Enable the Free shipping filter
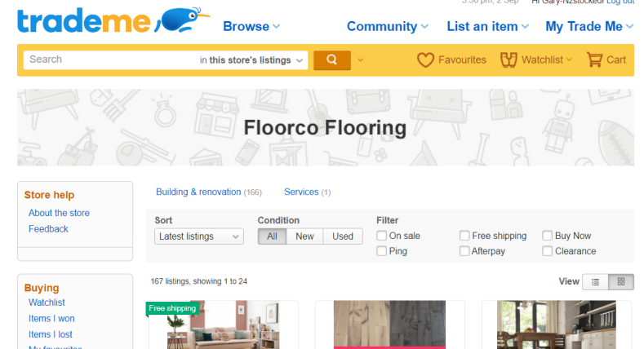 (464, 236)
